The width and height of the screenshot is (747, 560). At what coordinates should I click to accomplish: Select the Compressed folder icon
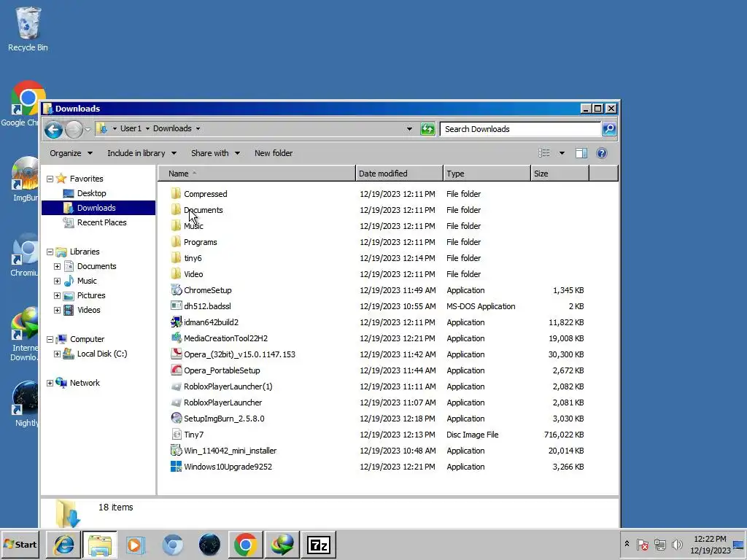coord(177,193)
